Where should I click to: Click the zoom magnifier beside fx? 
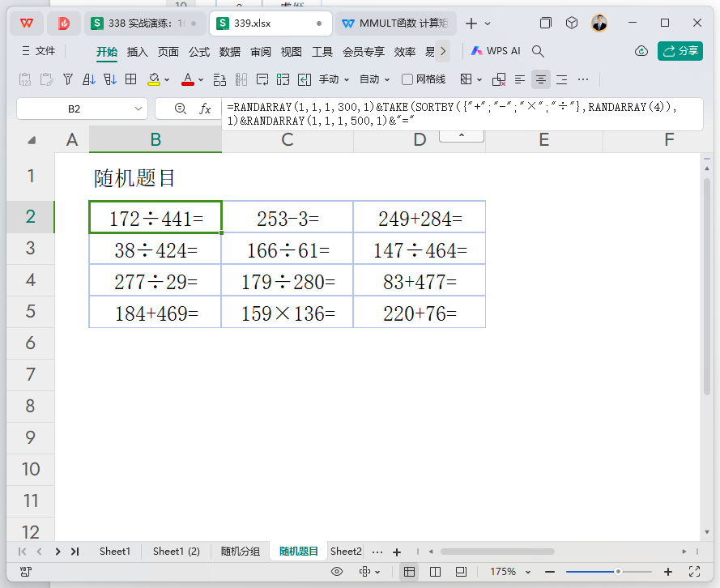pos(181,109)
